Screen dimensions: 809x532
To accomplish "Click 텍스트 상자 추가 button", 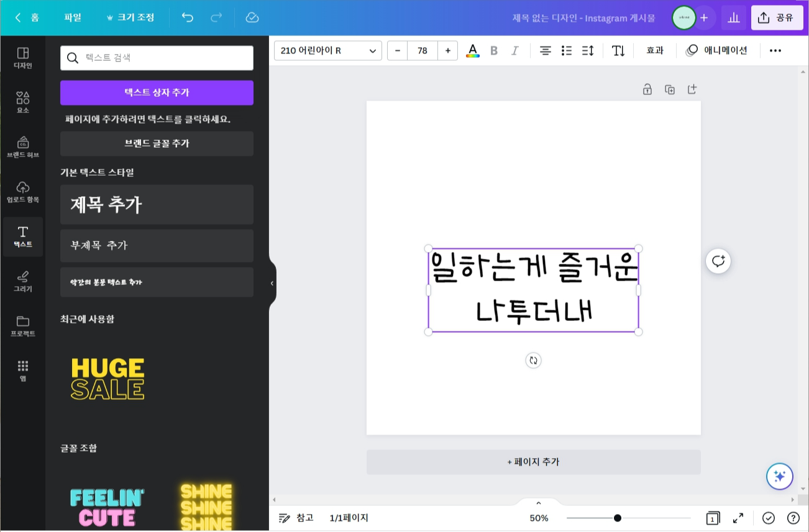I will (157, 92).
